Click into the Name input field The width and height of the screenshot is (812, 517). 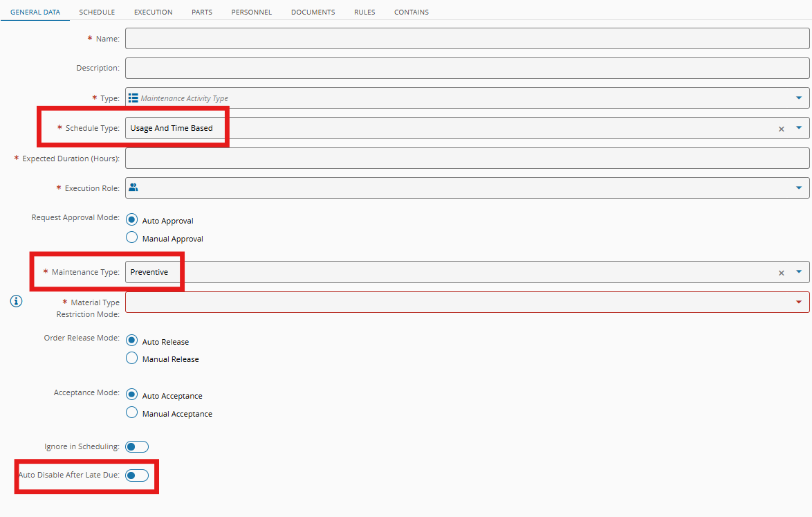[467, 38]
